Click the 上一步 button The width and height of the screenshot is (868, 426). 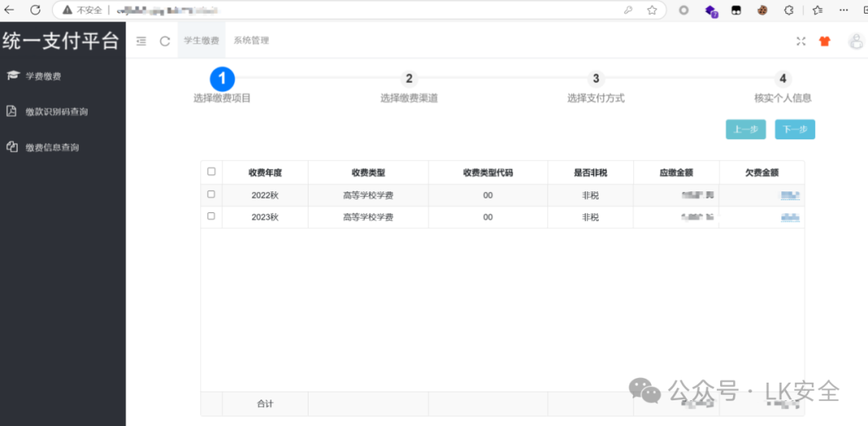click(746, 129)
